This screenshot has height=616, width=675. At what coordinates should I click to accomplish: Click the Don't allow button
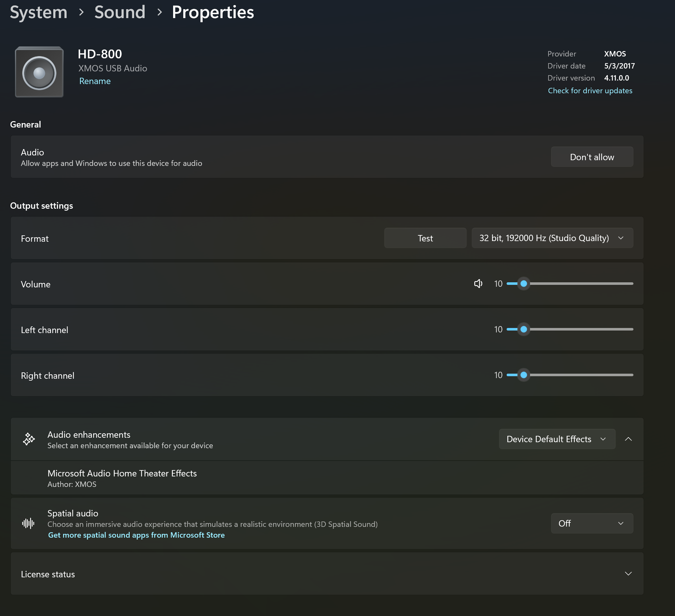pyautogui.click(x=592, y=157)
